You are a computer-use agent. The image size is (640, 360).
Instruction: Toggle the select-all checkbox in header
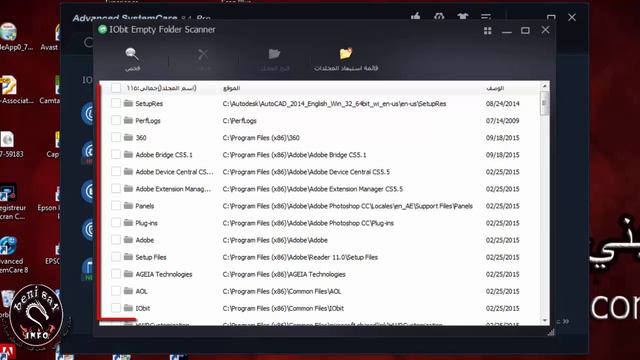[116, 88]
